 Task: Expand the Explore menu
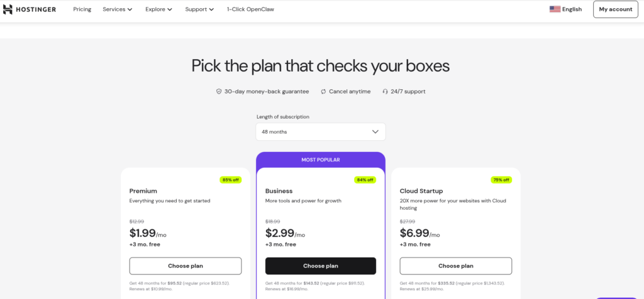tap(158, 9)
